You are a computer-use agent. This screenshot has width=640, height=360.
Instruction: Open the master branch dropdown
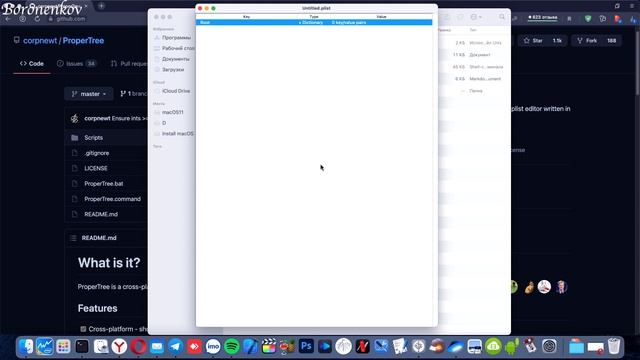(x=89, y=94)
